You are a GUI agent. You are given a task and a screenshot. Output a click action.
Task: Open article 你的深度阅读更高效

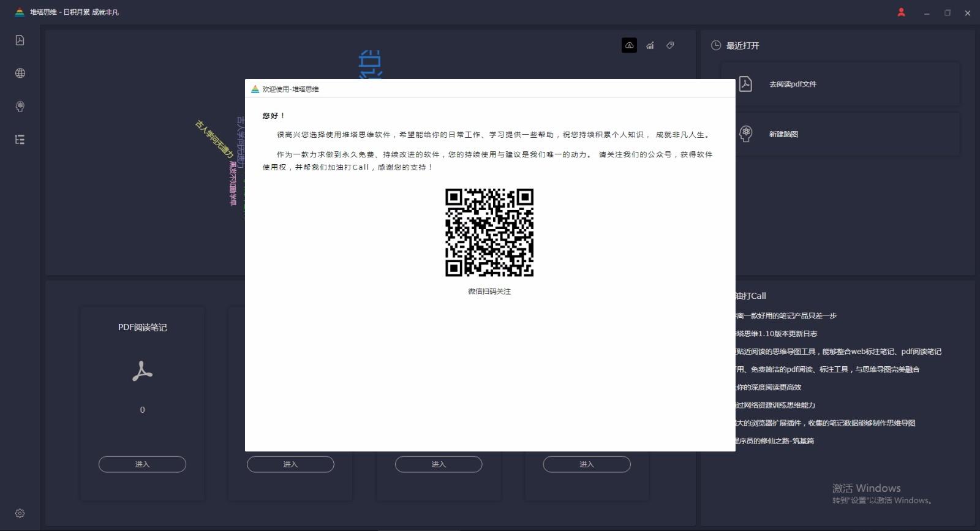point(768,387)
